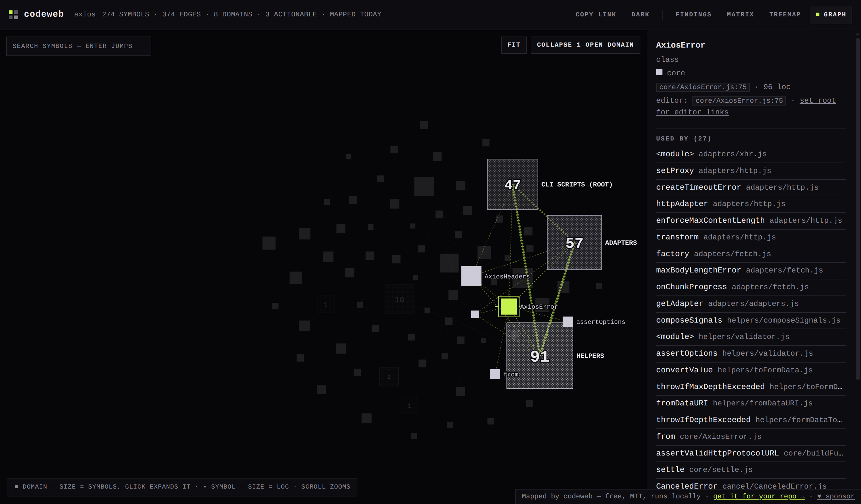
Task: Expand the Adapters domain with 57 symbols
Action: click(x=574, y=243)
